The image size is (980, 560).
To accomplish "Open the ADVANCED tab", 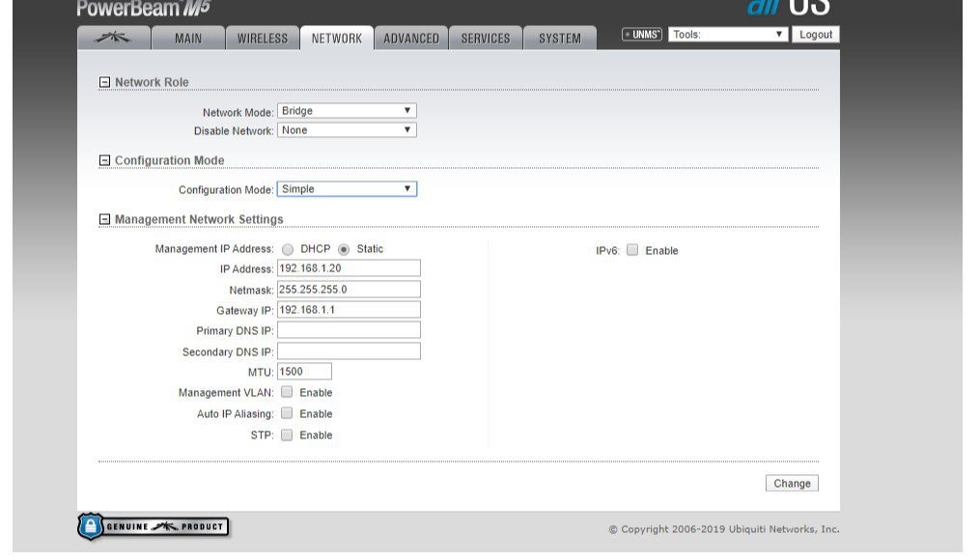I will click(x=411, y=38).
